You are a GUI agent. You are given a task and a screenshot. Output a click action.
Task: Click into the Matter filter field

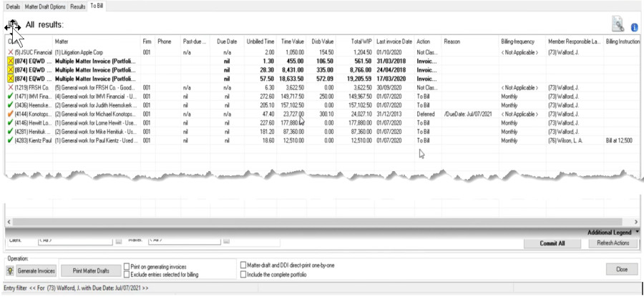point(184,241)
